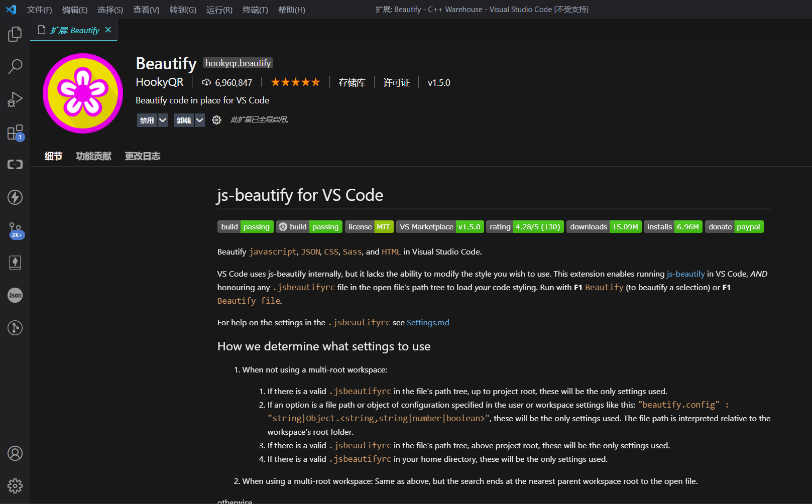Open the 编辑(E) menu
This screenshot has width=812, height=504.
point(75,10)
